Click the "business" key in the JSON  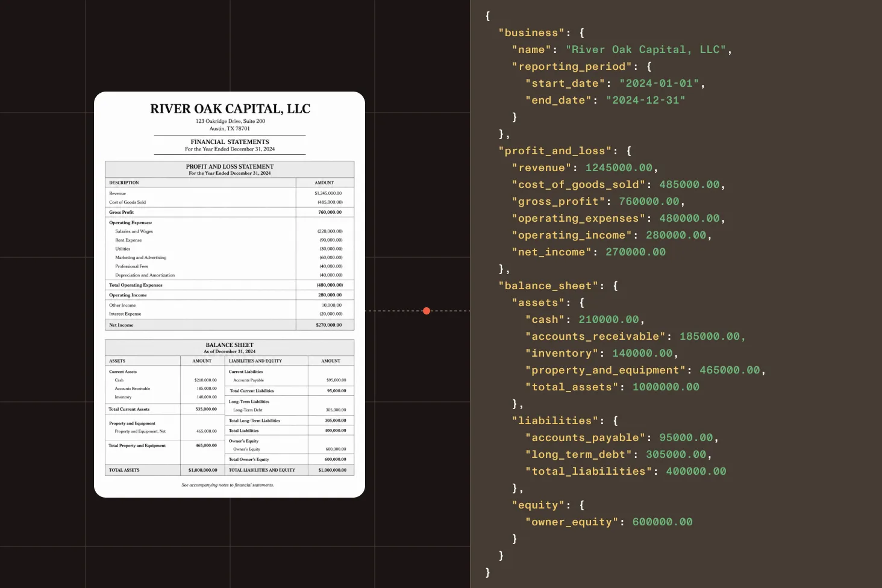[x=532, y=33]
